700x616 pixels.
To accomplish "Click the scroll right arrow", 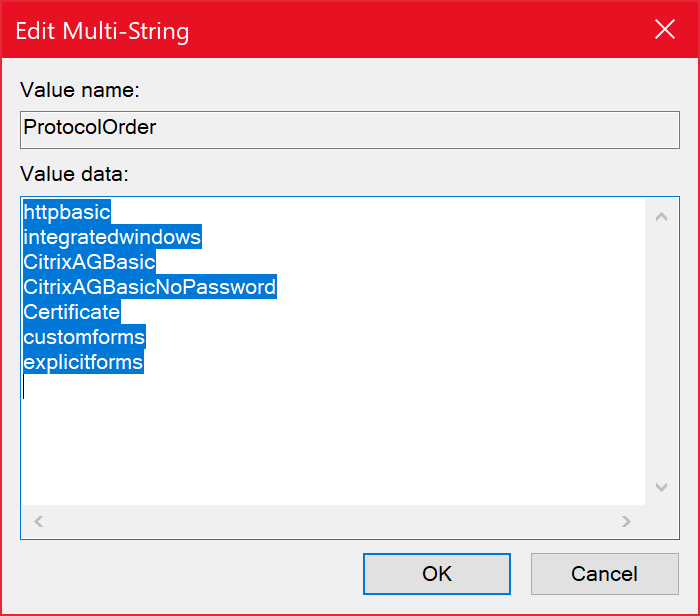I will point(626,521).
